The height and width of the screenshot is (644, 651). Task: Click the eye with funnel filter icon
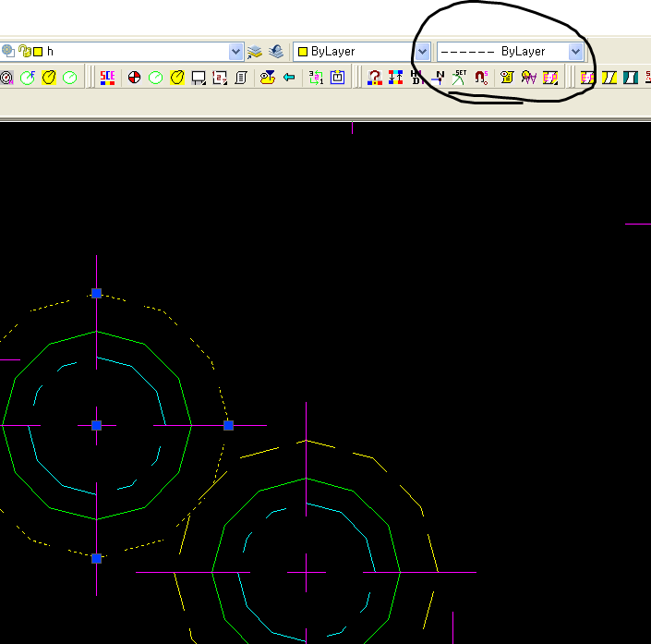pos(268,78)
